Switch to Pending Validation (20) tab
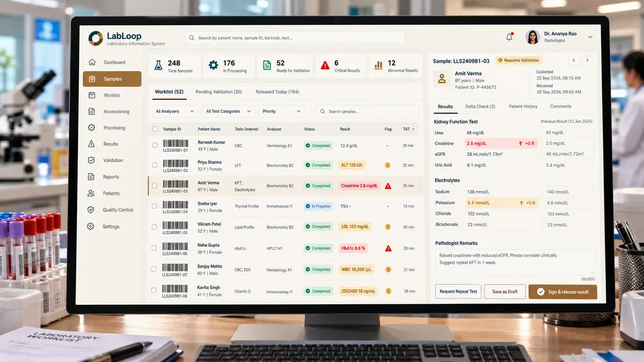Screen dimensions: 644x362 point(219,92)
